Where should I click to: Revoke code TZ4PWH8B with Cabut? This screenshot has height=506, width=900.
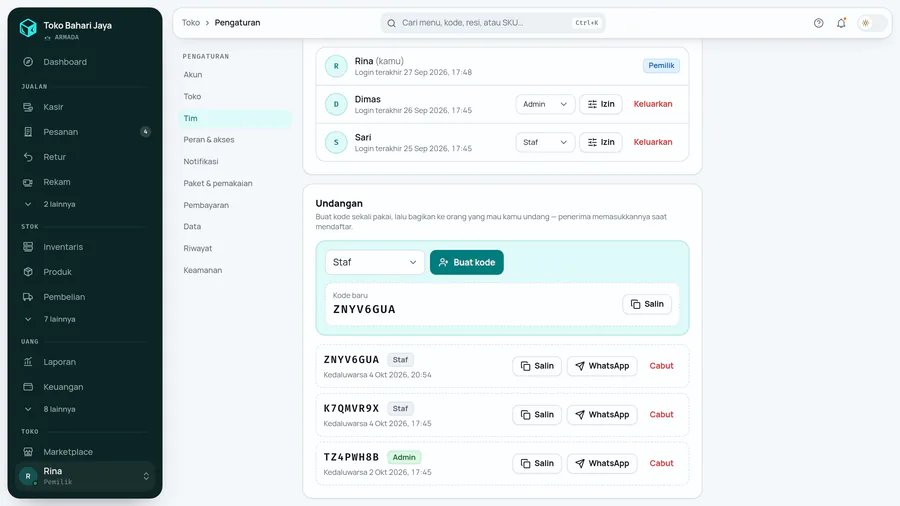(661, 464)
